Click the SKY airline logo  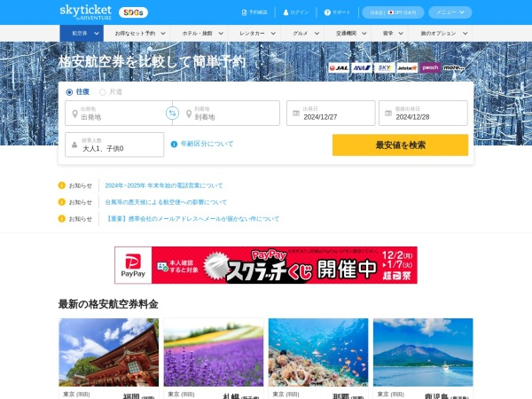tap(385, 68)
